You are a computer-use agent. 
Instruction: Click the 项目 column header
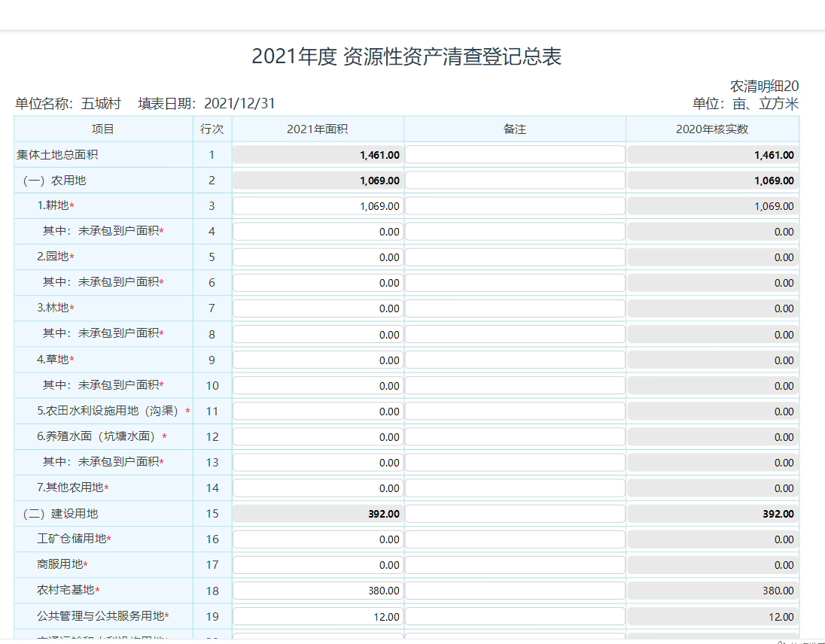[x=102, y=129]
